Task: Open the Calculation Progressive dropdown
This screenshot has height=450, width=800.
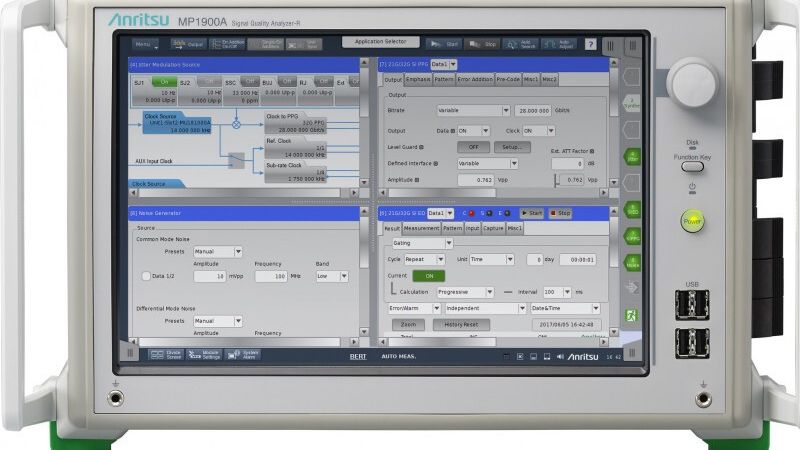Action: tap(465, 292)
